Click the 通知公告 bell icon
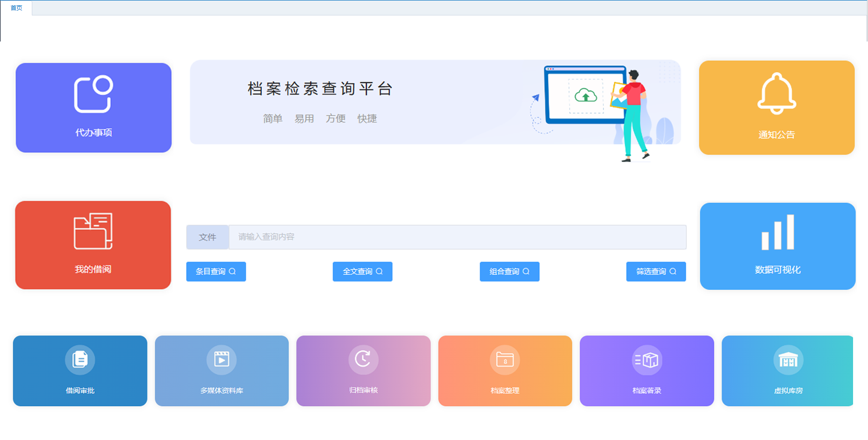Screen dimensions: 868x440 click(776, 94)
